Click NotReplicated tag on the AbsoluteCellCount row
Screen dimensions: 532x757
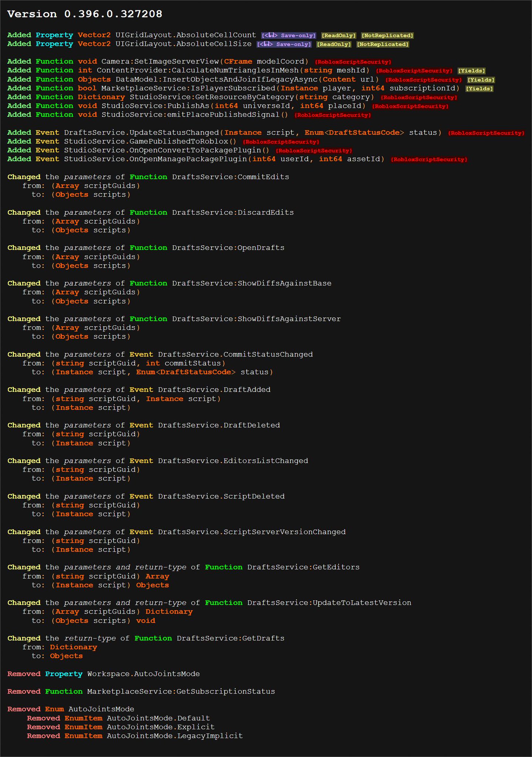pos(387,35)
